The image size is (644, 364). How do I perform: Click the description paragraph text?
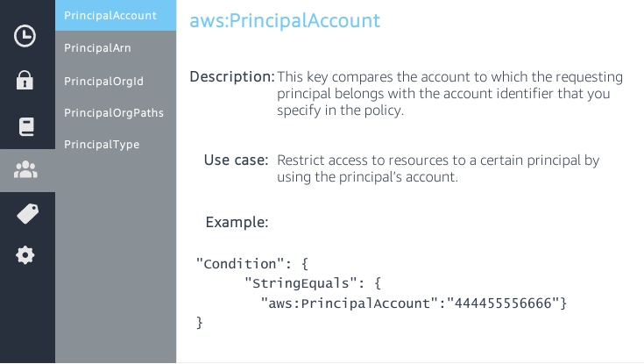click(x=444, y=93)
